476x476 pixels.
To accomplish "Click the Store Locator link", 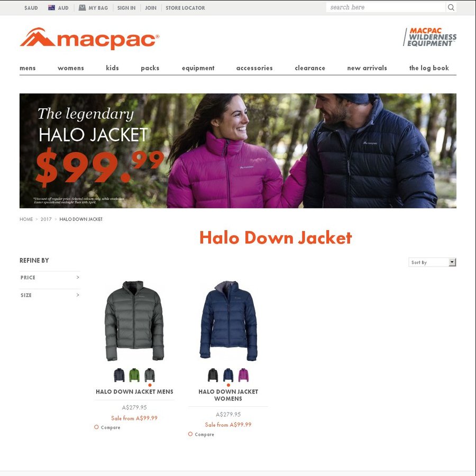I will 185,8.
